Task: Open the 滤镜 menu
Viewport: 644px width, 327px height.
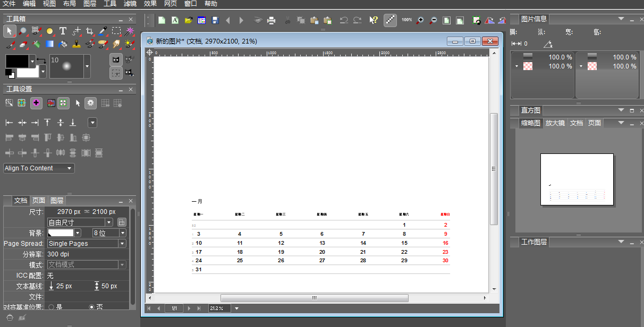Action: (130, 4)
